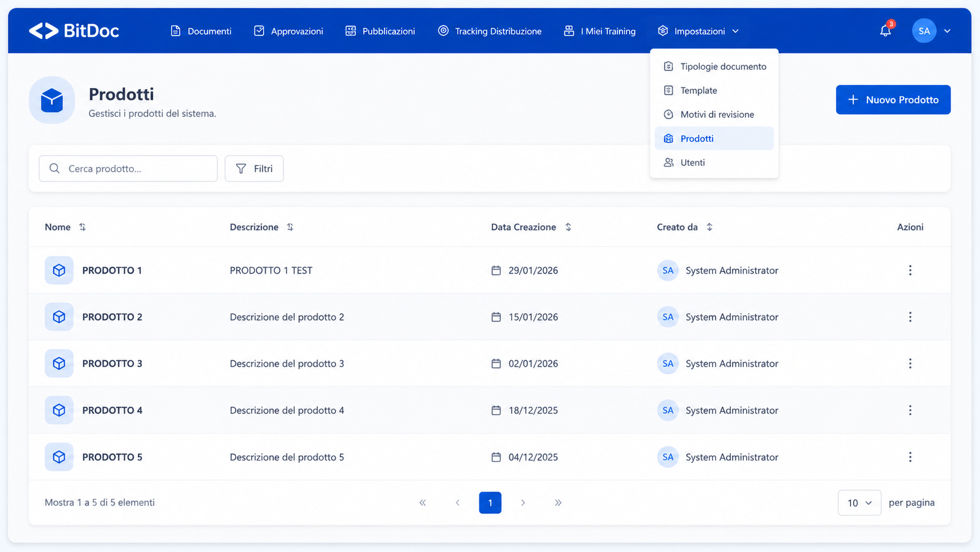Viewport: 980px width, 552px height.
Task: Open actions menu for PRODOTTO 3
Action: pyautogui.click(x=910, y=364)
